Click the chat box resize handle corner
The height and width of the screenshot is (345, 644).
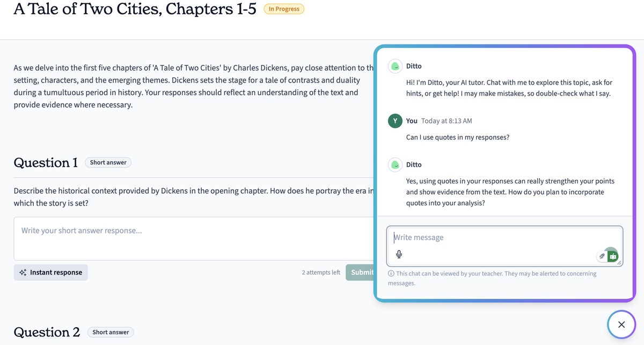tap(619, 263)
